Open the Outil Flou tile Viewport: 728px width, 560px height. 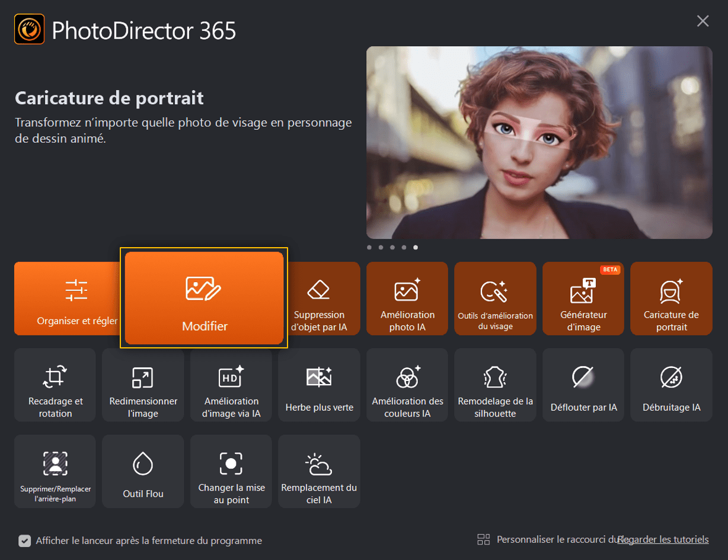(143, 472)
